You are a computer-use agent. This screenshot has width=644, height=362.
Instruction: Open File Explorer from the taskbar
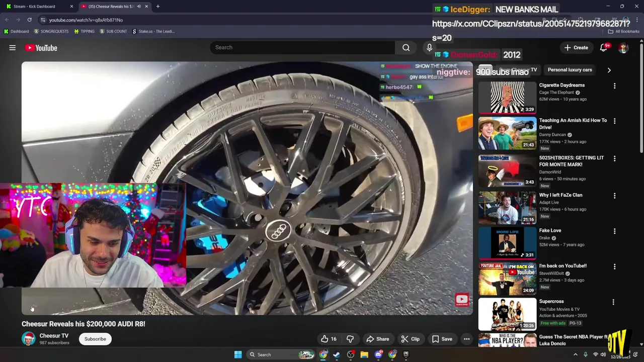click(x=364, y=354)
